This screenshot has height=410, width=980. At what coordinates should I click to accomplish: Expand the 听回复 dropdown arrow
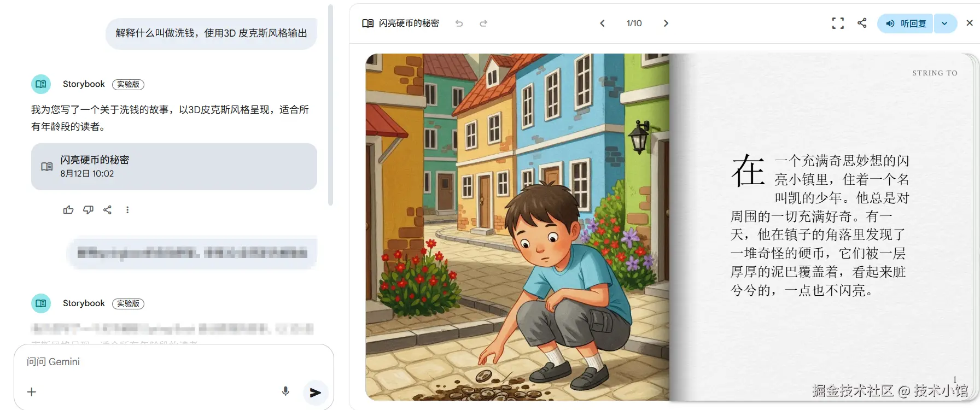click(945, 24)
